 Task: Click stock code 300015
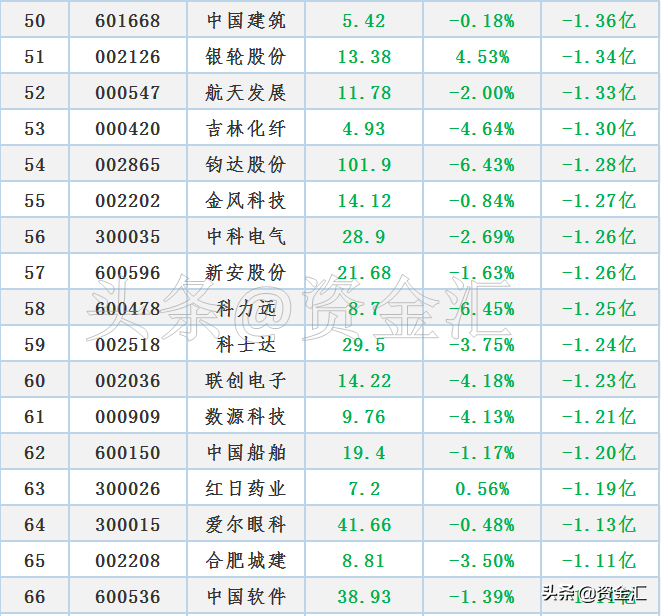[x=128, y=525]
